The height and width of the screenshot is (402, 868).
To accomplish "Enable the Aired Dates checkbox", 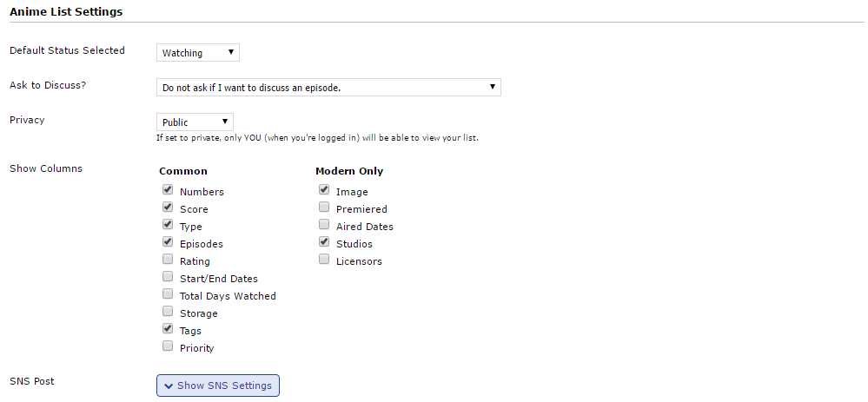I will point(323,225).
